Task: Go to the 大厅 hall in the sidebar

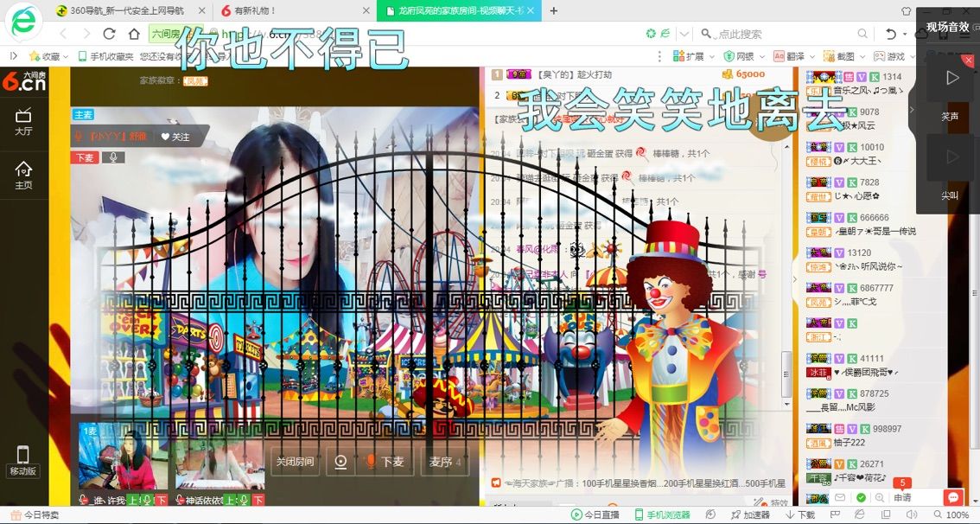Action: (x=23, y=121)
